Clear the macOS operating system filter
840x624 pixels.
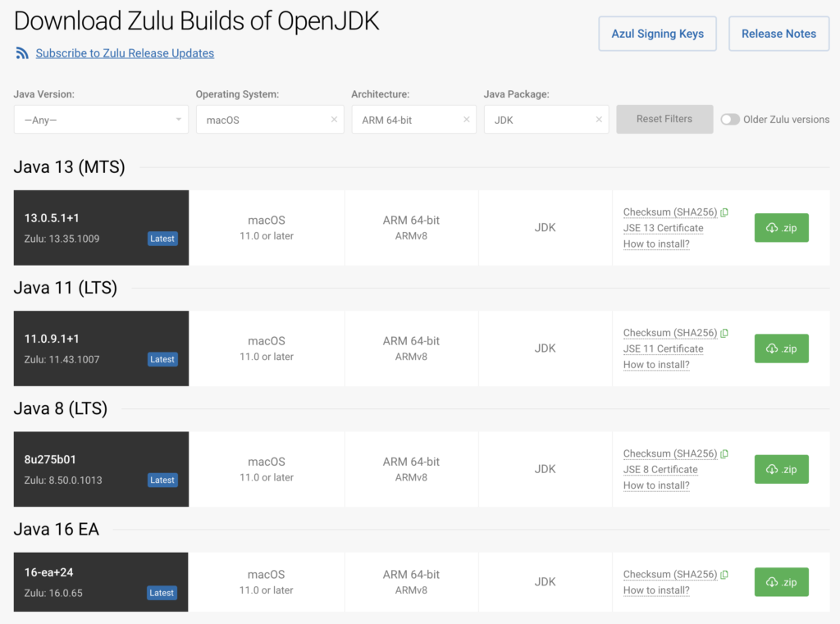334,120
